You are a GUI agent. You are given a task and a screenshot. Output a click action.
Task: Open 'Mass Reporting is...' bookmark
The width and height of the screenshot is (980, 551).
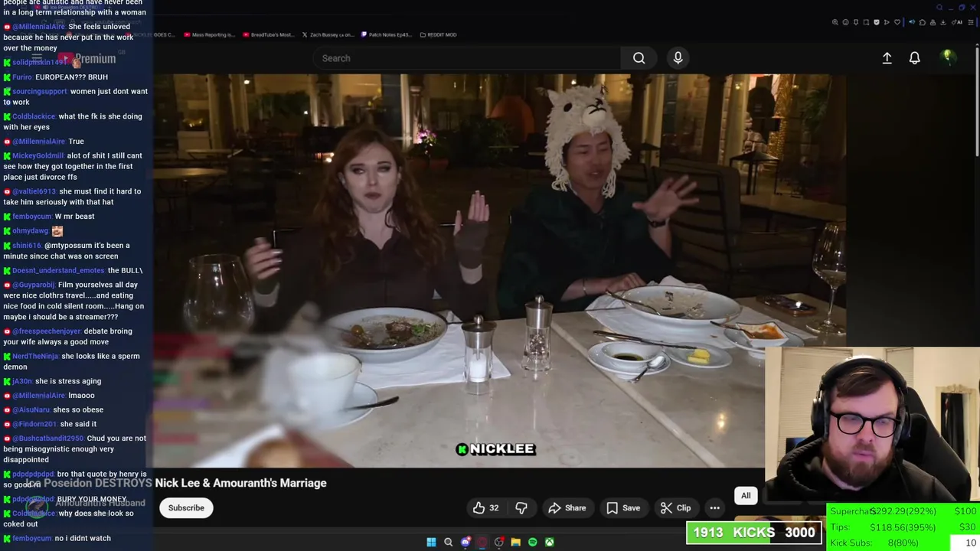pos(209,34)
